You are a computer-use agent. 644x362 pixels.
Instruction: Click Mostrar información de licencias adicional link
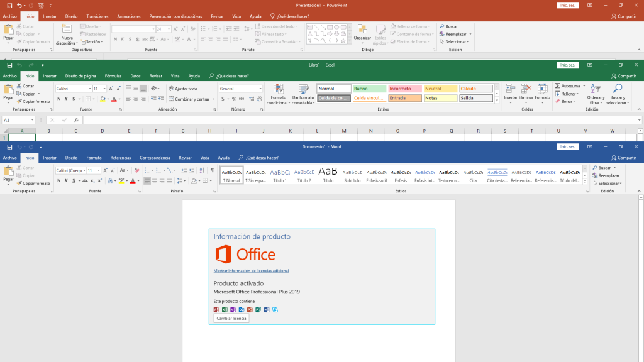pyautogui.click(x=251, y=271)
